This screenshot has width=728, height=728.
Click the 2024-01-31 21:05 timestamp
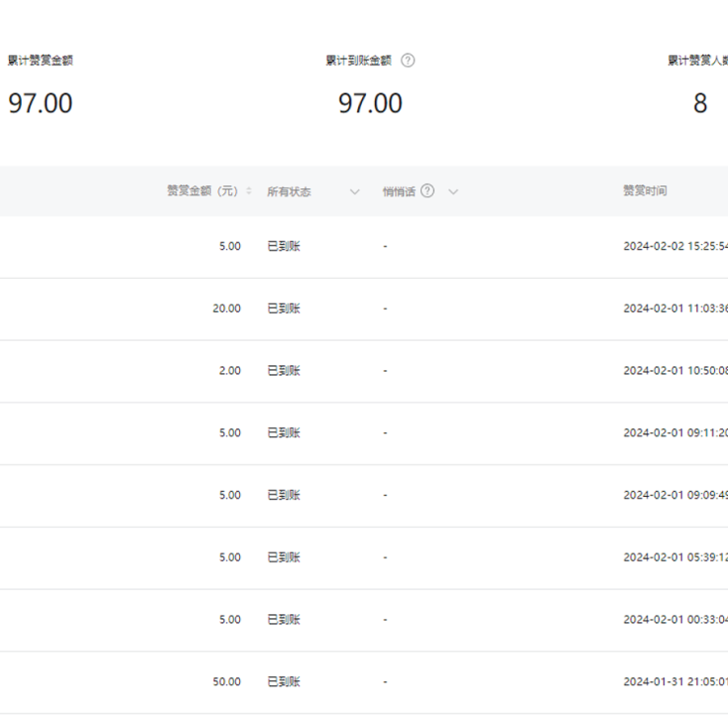click(675, 682)
